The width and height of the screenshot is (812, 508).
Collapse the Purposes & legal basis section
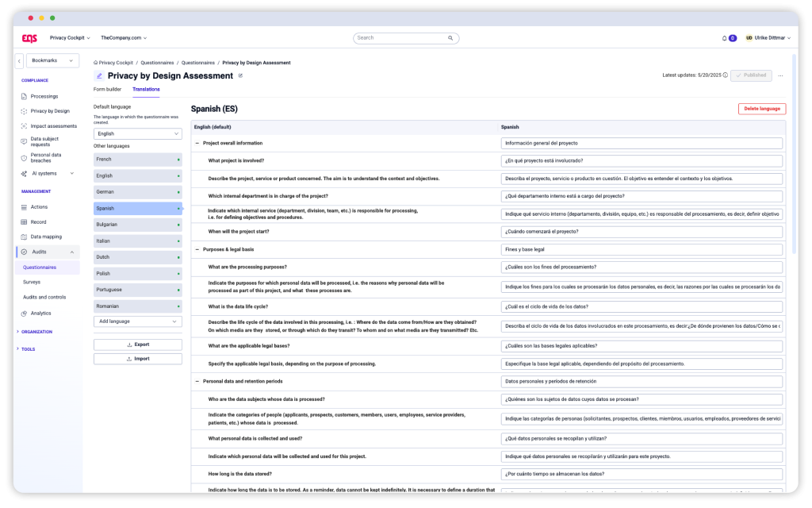[x=197, y=249]
